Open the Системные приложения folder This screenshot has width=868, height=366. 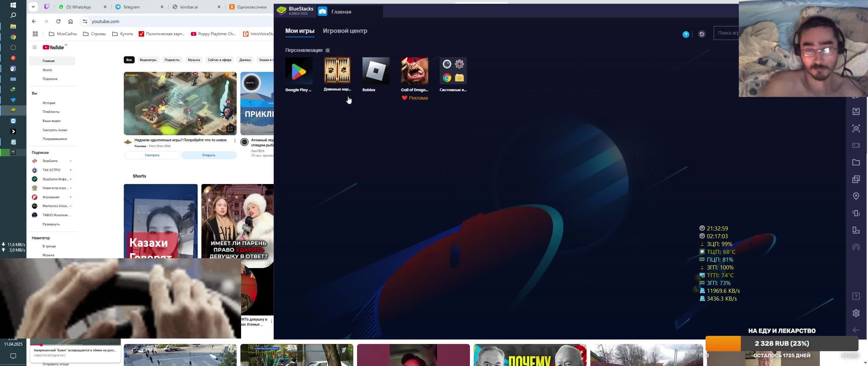tap(453, 71)
